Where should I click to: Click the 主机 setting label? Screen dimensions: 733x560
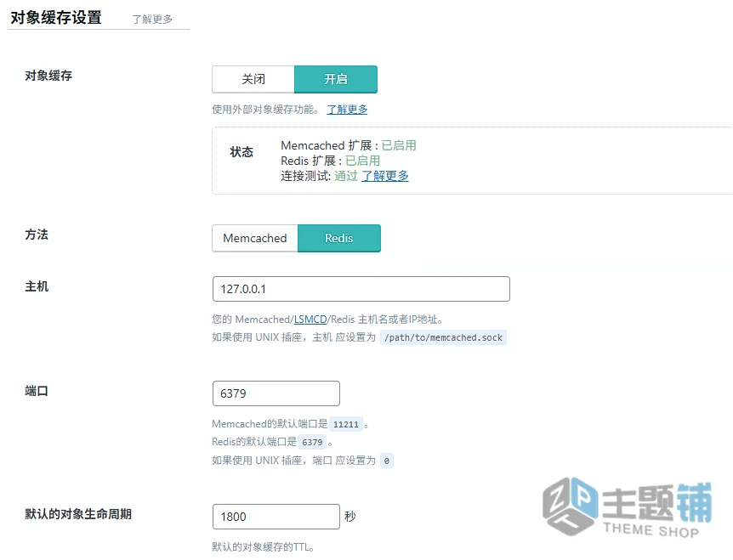(x=37, y=286)
